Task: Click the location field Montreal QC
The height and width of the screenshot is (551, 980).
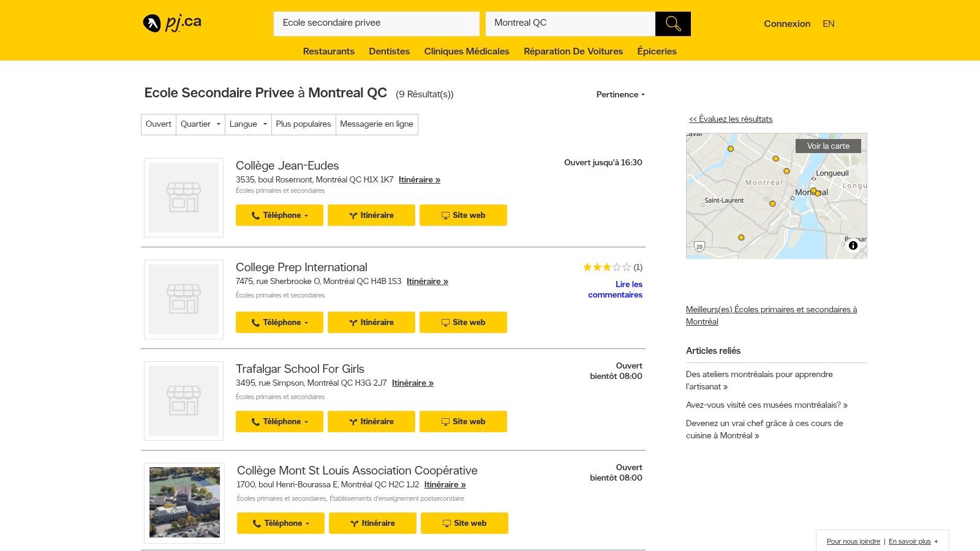Action: point(570,24)
